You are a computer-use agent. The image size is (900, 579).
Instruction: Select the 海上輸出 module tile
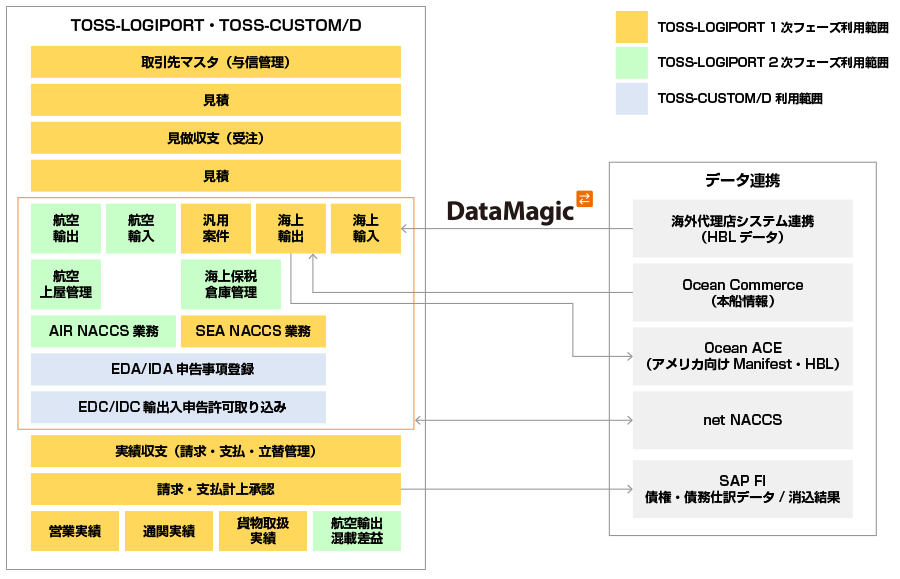click(290, 227)
